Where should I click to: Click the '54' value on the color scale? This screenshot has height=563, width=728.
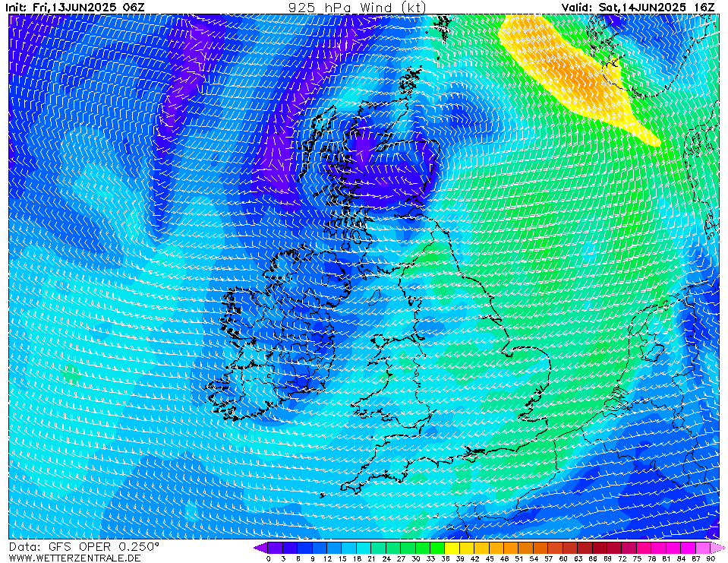pyautogui.click(x=534, y=558)
